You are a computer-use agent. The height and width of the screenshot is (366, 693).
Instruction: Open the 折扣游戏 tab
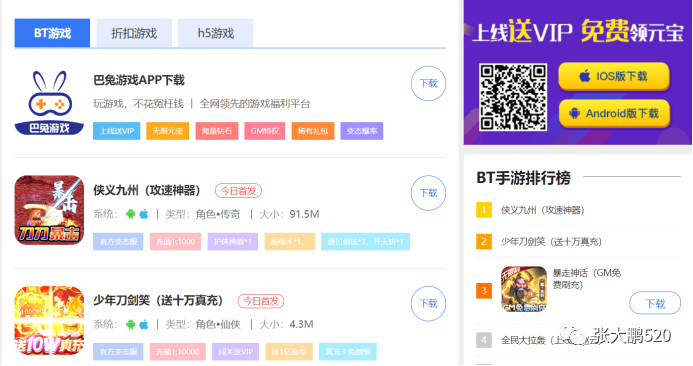pos(134,33)
